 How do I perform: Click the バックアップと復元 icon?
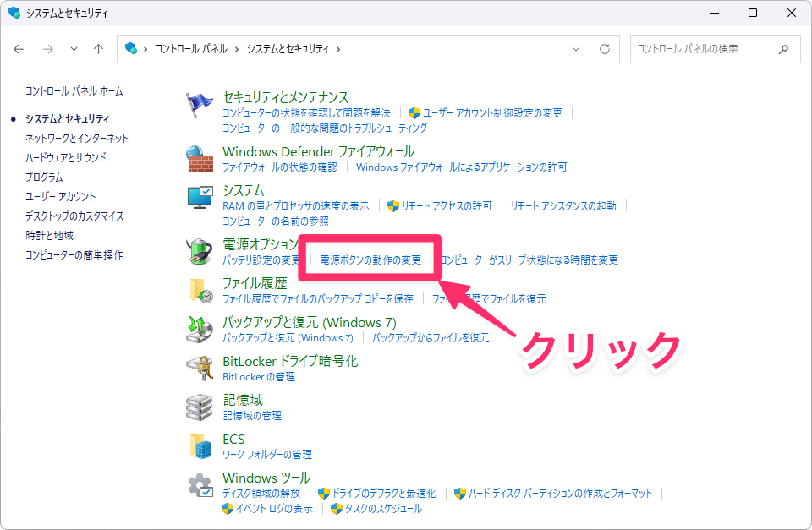tap(200, 329)
